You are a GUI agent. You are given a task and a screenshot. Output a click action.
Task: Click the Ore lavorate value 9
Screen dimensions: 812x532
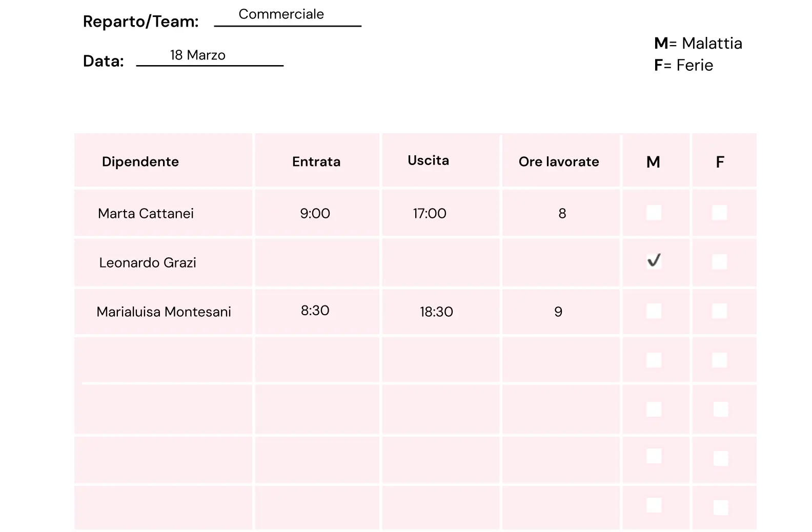click(558, 312)
